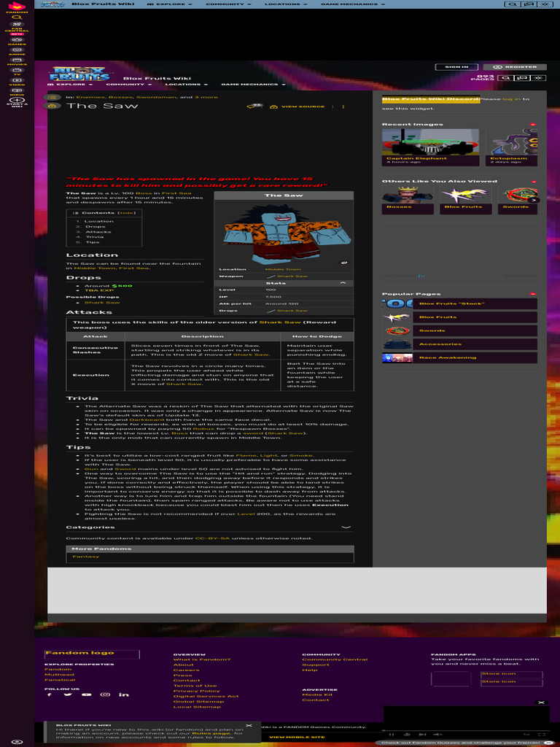The height and width of the screenshot is (747, 560).
Task: Open the Locations dropdown in wiki nav
Action: (x=184, y=85)
